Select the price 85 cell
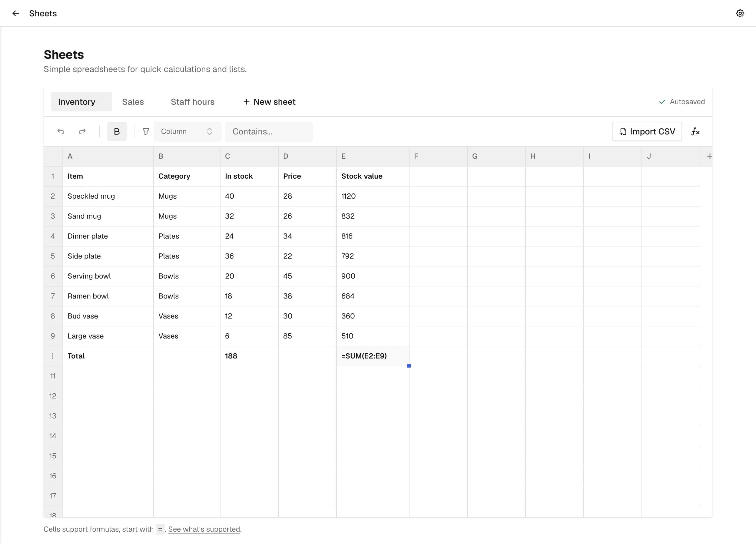Viewport: 756px width, 545px height. (x=307, y=336)
